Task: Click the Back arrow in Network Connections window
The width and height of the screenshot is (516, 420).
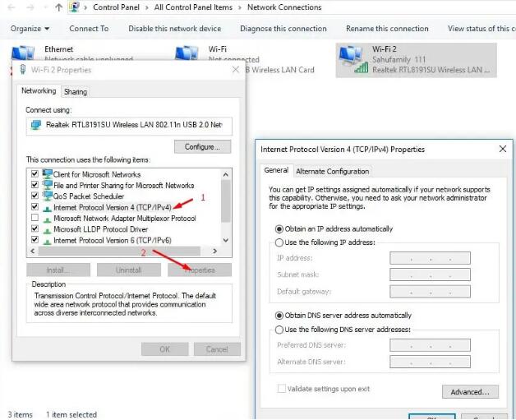Action: coord(12,7)
